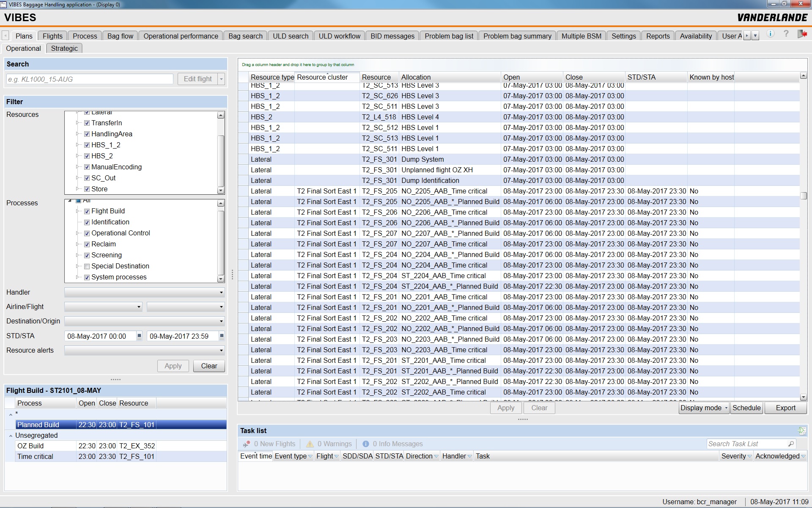Enable the Special Destination process checkbox

coord(87,266)
